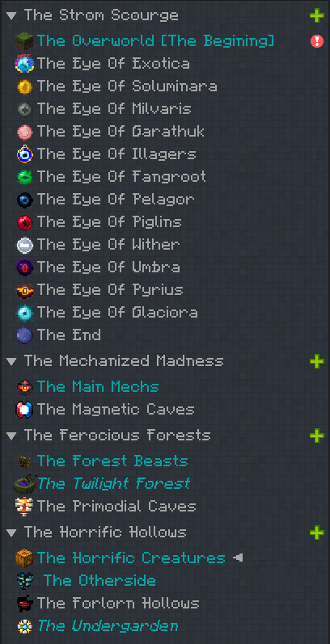This screenshot has height=644, width=330.
Task: Select the magnet icon next to Magnetic Caves
Action: click(24, 409)
